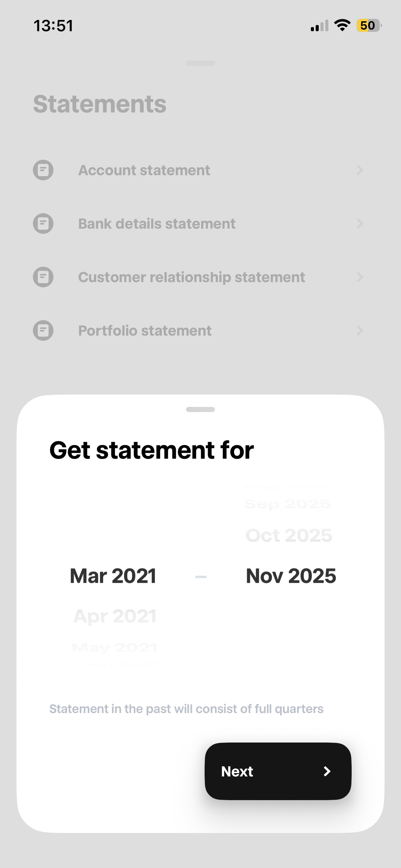Tap the Account statement document icon
Screen dimensions: 401x868
click(x=43, y=170)
